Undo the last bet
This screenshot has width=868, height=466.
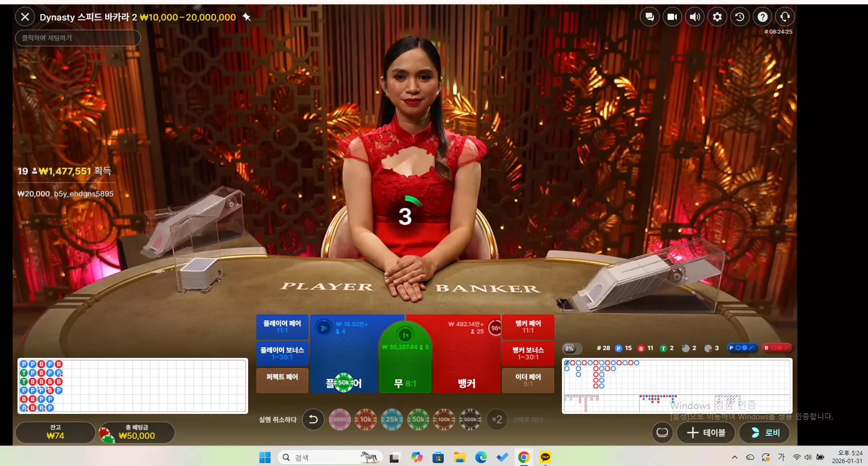[x=313, y=419]
